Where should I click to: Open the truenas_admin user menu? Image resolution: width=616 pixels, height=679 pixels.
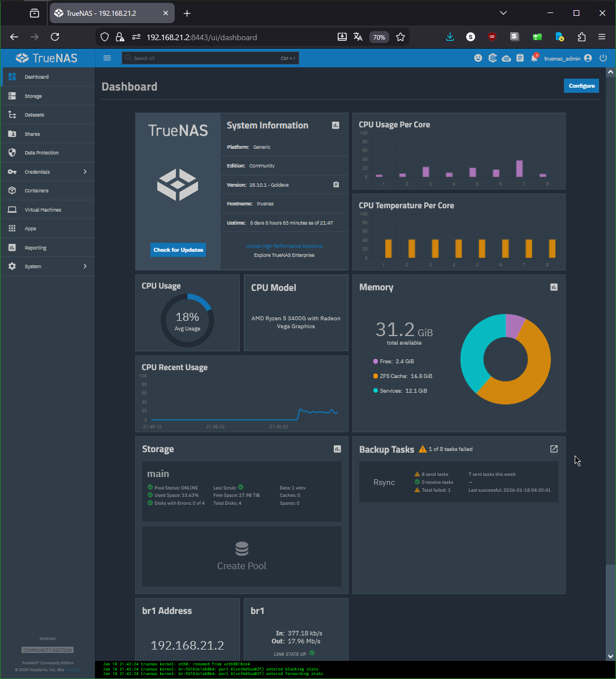[568, 58]
